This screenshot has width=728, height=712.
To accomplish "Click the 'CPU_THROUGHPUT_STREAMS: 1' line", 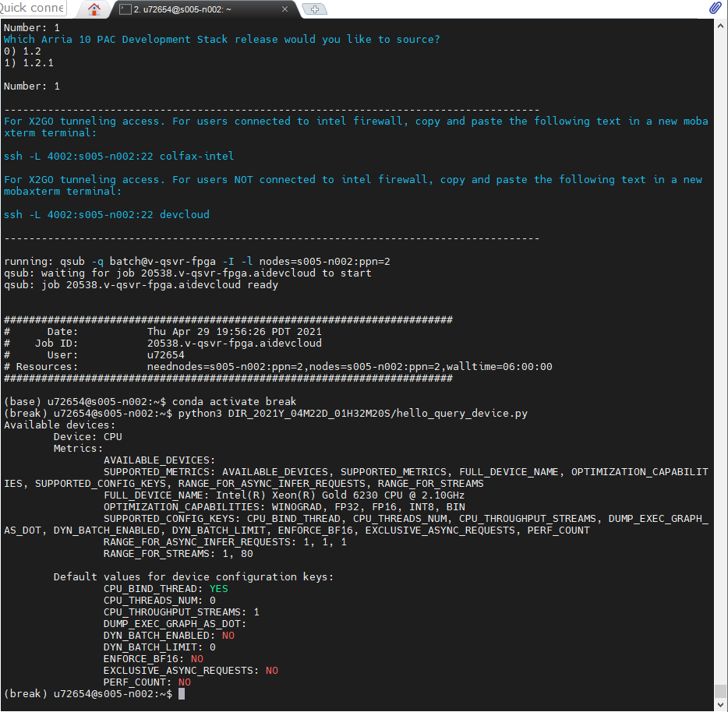I will tap(182, 612).
